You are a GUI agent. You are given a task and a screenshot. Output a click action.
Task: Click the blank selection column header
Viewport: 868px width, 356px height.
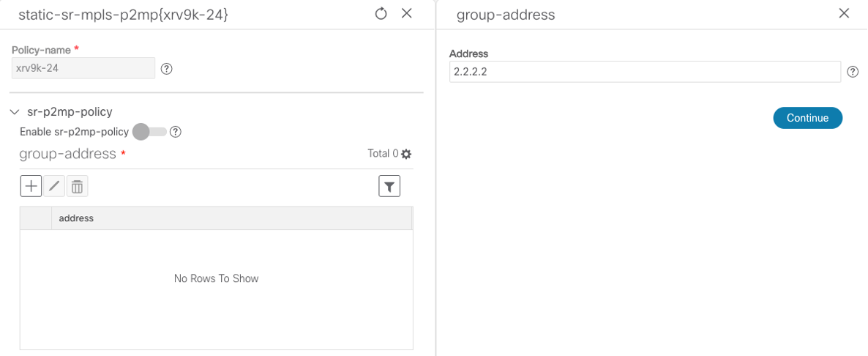(35, 218)
